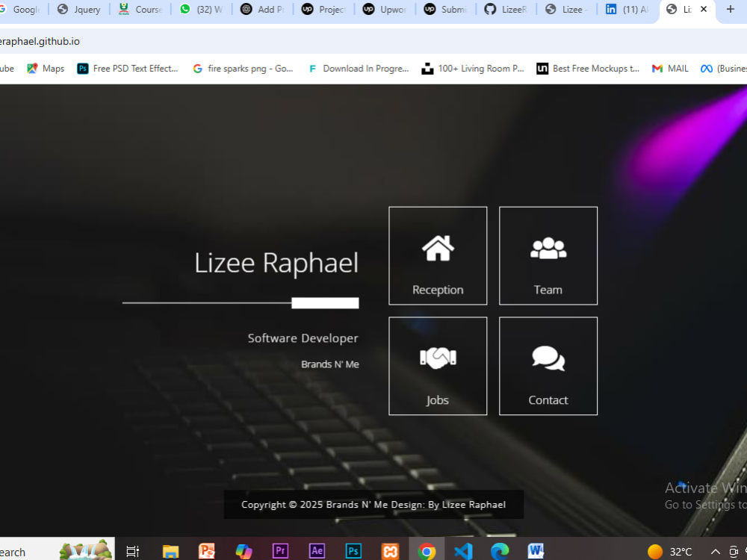
Task: Switch to the Add Pr browser tab
Action: (x=262, y=10)
